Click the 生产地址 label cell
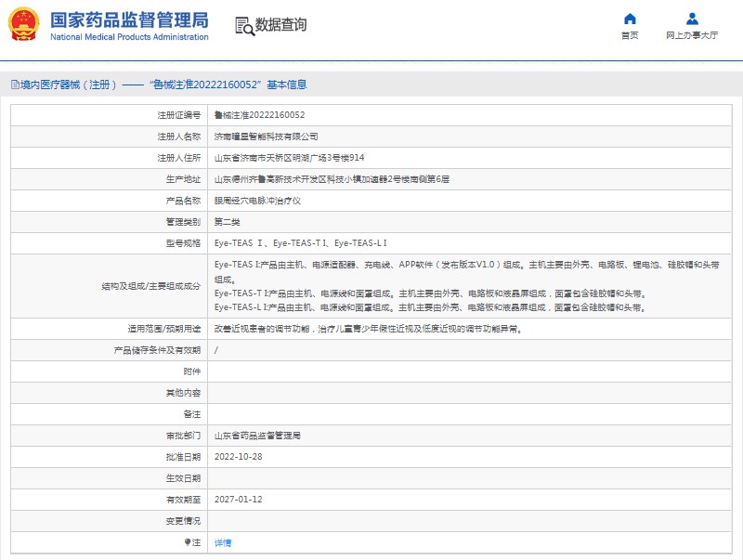This screenshot has height=560, width=743. click(109, 179)
